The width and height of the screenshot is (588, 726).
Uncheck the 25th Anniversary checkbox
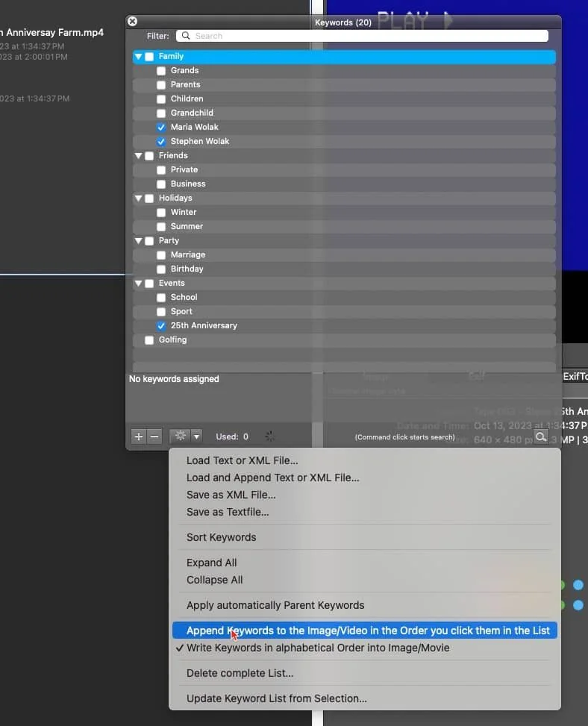[x=161, y=326]
